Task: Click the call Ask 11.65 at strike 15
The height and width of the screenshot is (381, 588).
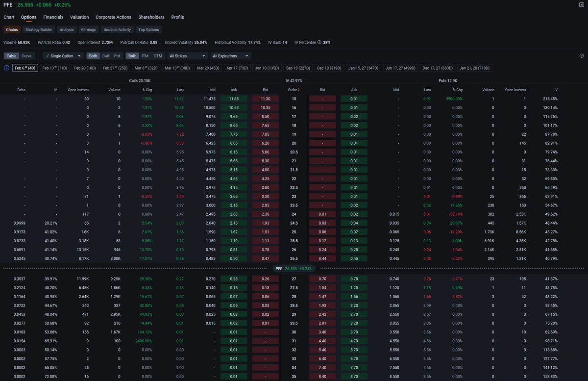Action: (234, 99)
